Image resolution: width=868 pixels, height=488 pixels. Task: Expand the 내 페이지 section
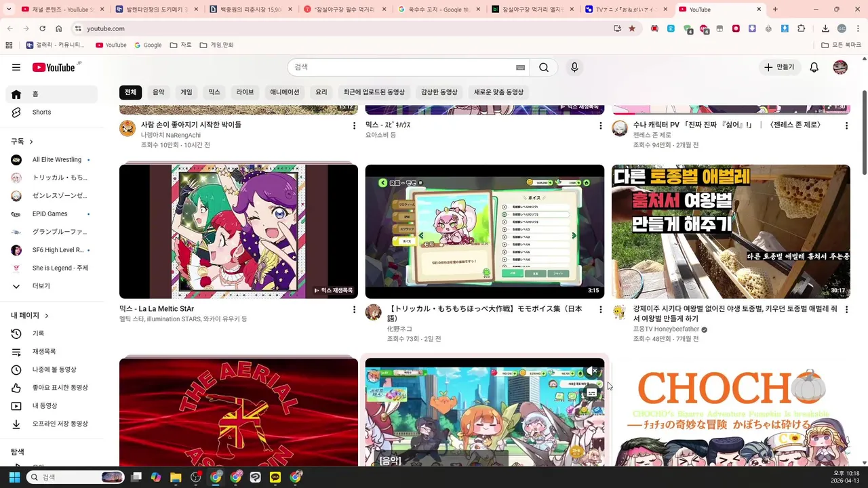[x=30, y=315]
